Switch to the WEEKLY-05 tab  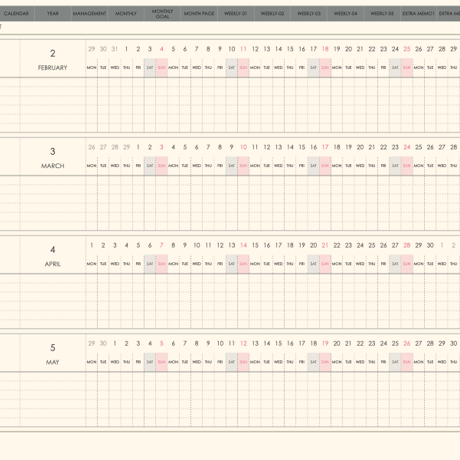point(382,14)
